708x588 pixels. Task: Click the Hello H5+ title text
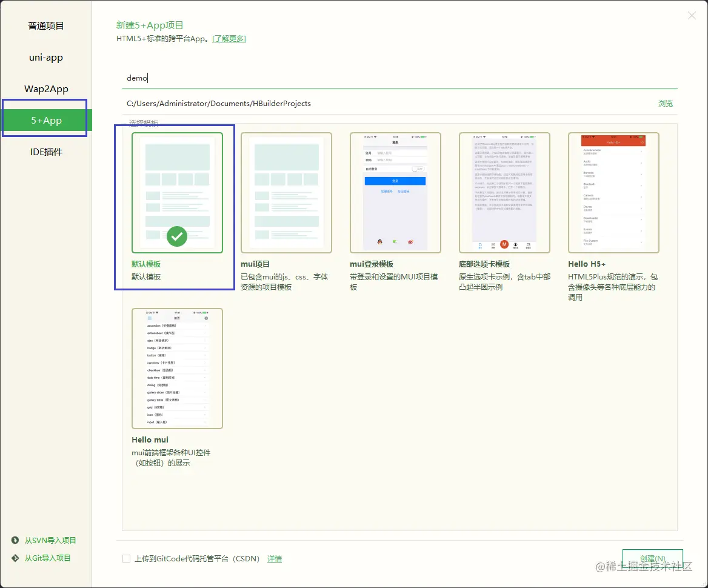[587, 264]
